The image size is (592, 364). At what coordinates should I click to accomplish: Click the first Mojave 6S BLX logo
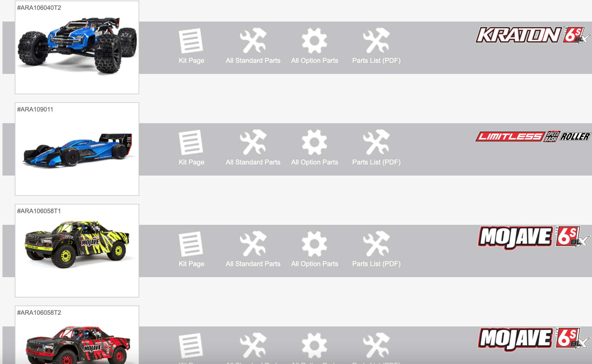(534, 237)
